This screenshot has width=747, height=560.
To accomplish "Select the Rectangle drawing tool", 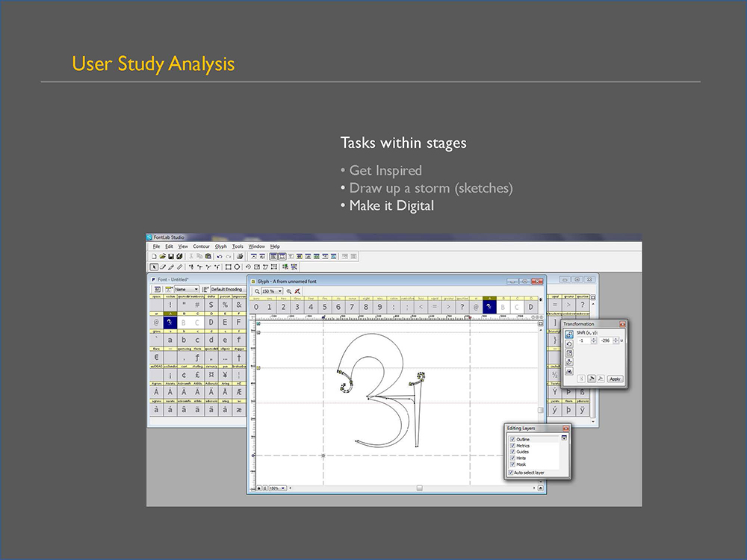I will click(x=228, y=267).
